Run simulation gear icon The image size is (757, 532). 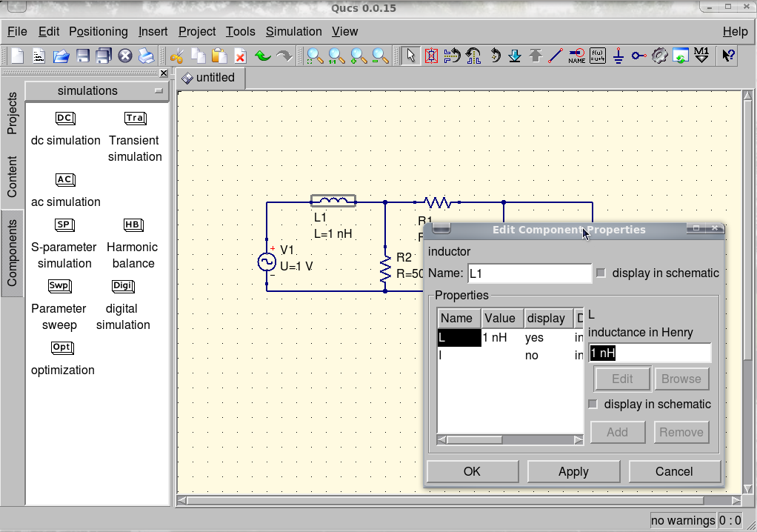tap(659, 56)
